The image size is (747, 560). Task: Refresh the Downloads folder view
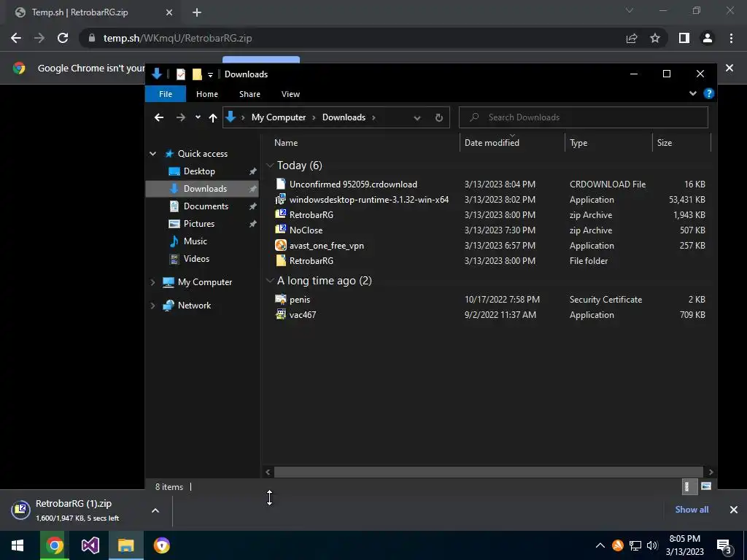[438, 117]
